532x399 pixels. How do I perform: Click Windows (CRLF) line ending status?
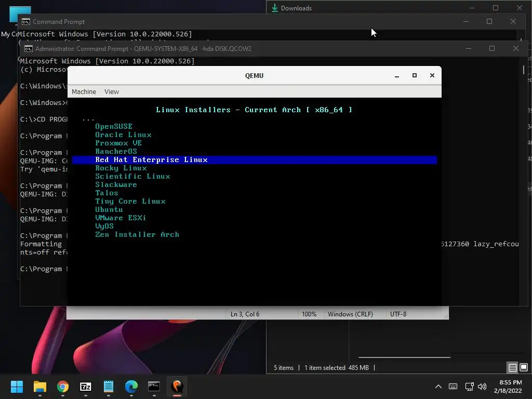click(350, 314)
